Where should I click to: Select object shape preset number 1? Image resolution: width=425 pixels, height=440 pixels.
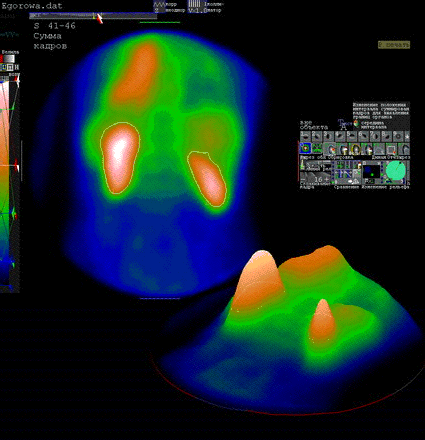click(x=305, y=136)
